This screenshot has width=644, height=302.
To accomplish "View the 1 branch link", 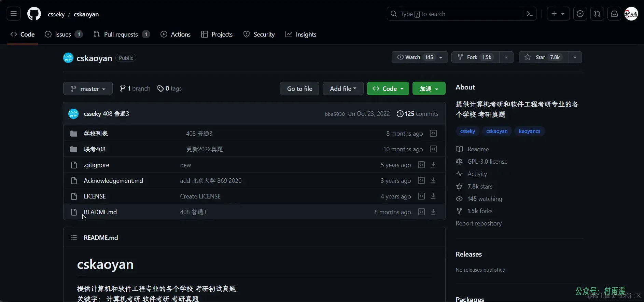I will (x=135, y=88).
